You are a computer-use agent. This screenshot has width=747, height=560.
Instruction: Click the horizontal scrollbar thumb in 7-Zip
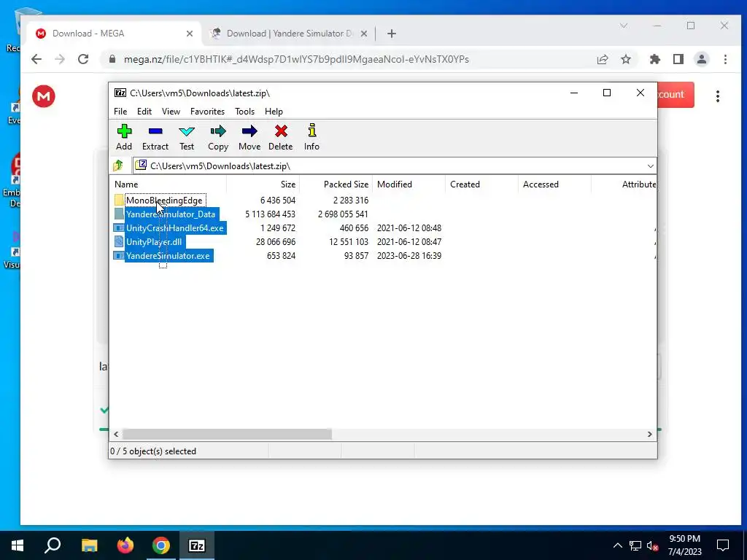pos(228,434)
